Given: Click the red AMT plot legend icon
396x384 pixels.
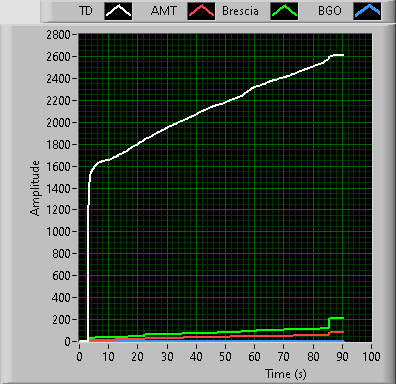Looking at the screenshot, I should [x=201, y=11].
